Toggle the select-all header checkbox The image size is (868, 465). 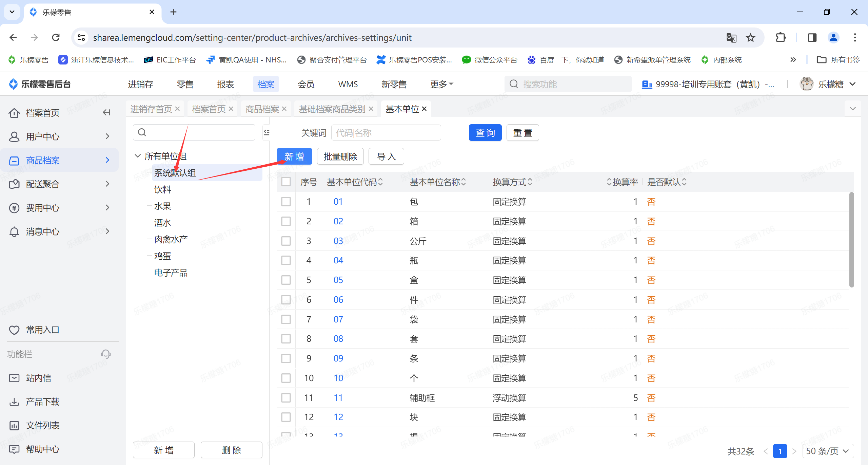tap(286, 182)
